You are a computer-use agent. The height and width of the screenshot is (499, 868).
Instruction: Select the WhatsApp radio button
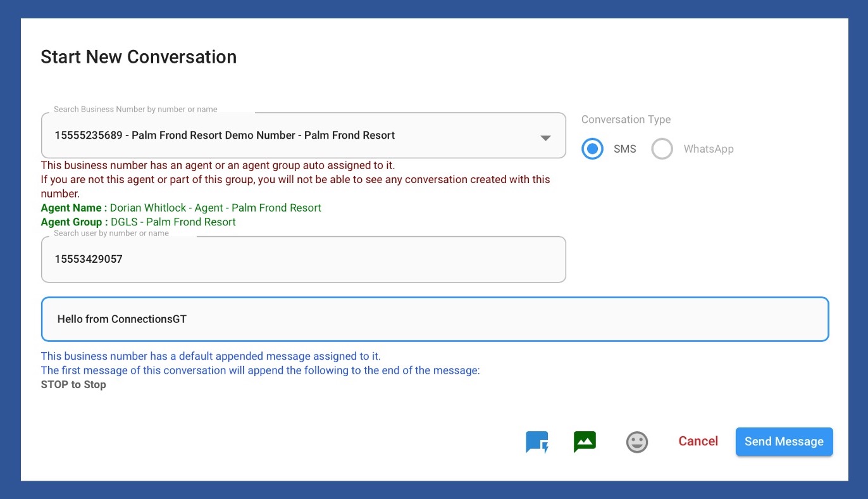[662, 149]
